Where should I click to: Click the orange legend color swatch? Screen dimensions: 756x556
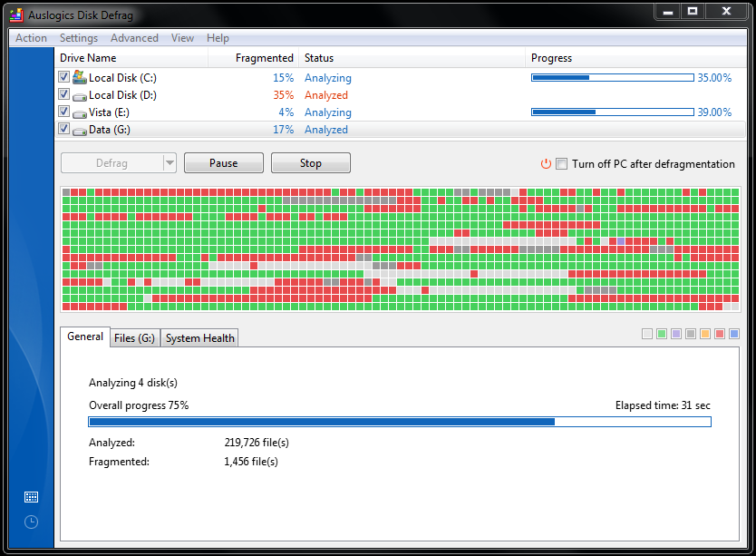click(705, 334)
